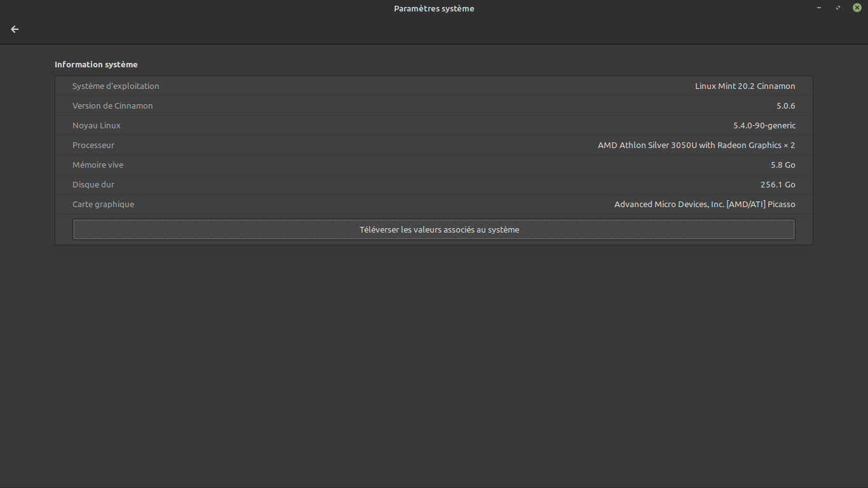The height and width of the screenshot is (488, 868).
Task: Select the Disque dur label
Action: click(x=93, y=184)
